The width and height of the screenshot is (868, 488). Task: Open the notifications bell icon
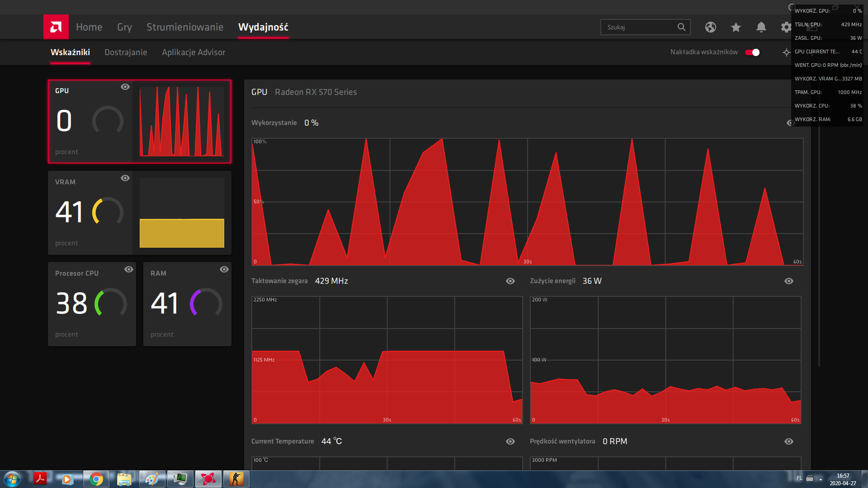point(761,27)
